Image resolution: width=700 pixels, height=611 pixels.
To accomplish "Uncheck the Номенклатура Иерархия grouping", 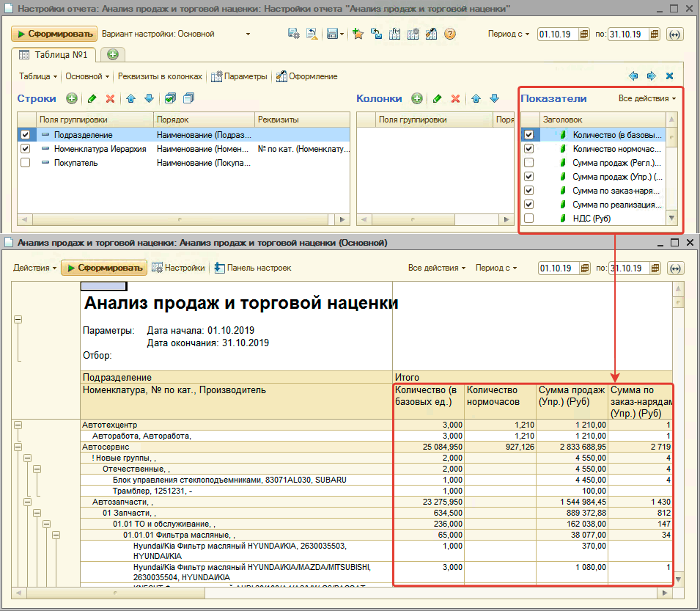I will (x=26, y=149).
